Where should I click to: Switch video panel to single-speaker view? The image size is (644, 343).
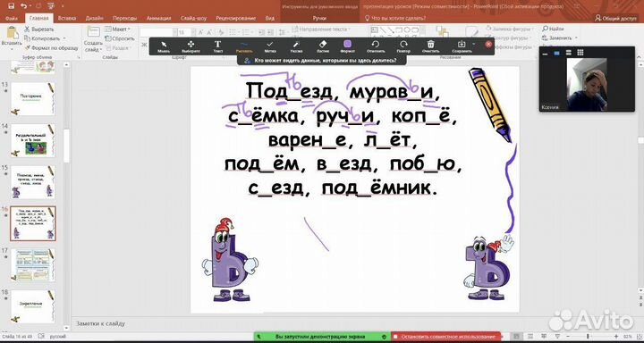coord(557,53)
